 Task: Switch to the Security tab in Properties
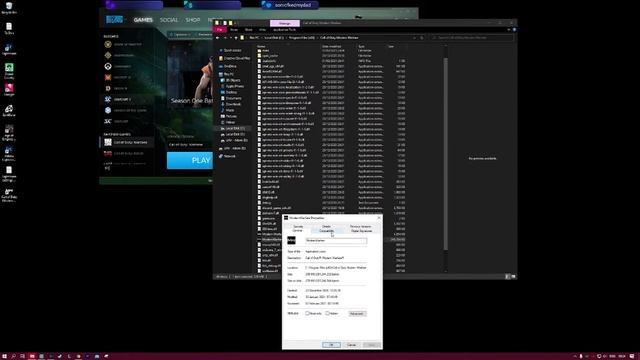coord(298,227)
